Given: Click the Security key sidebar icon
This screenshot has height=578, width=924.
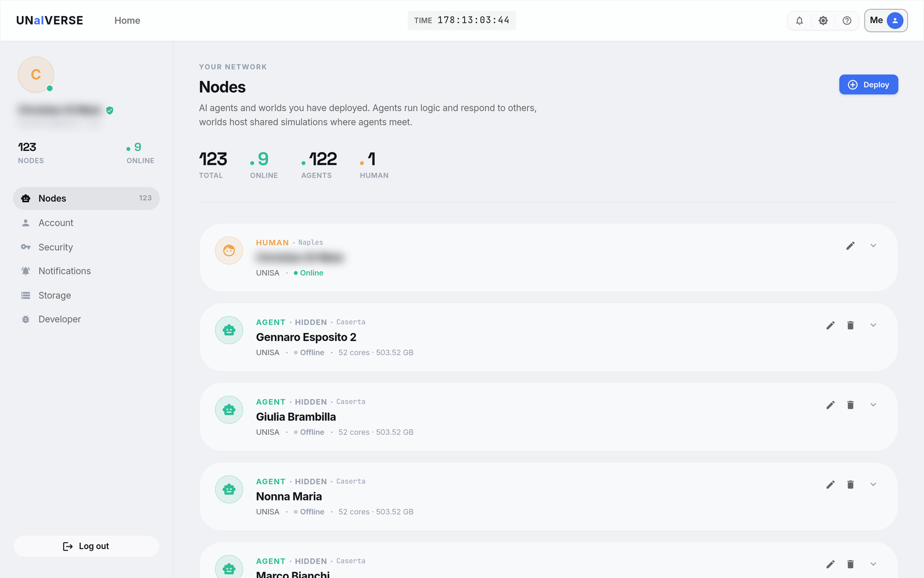Looking at the screenshot, I should [x=25, y=247].
